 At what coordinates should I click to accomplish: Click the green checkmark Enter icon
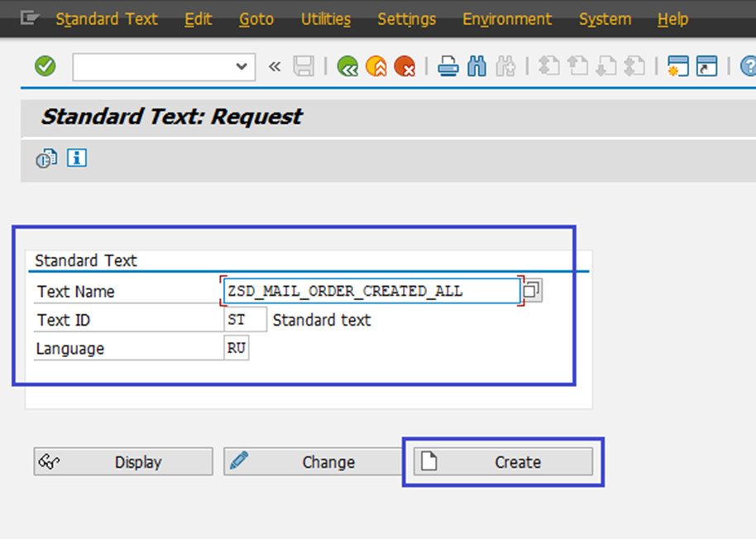(x=45, y=66)
